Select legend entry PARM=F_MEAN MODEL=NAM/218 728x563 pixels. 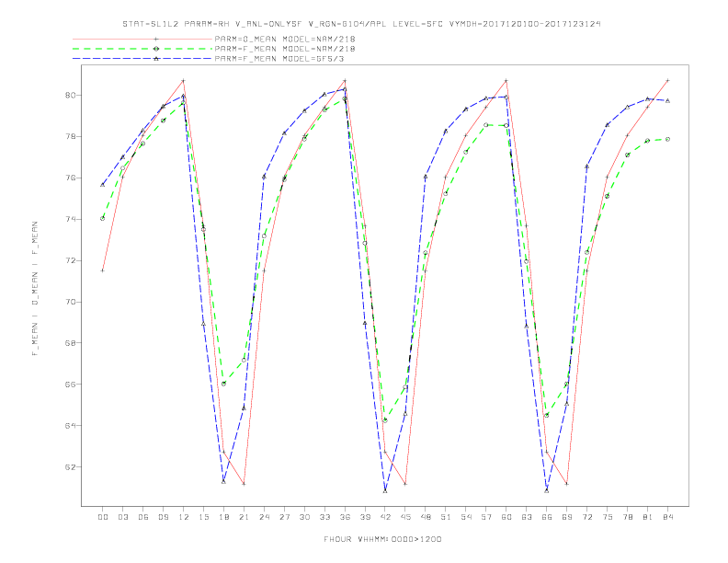(285, 49)
